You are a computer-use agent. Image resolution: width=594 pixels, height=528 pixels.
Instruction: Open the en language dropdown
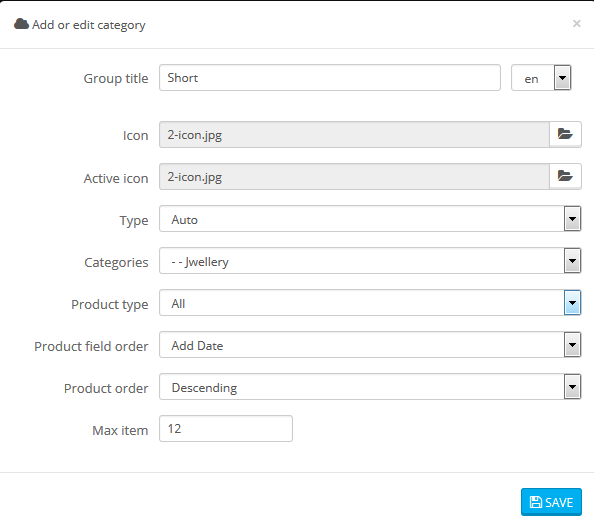541,78
